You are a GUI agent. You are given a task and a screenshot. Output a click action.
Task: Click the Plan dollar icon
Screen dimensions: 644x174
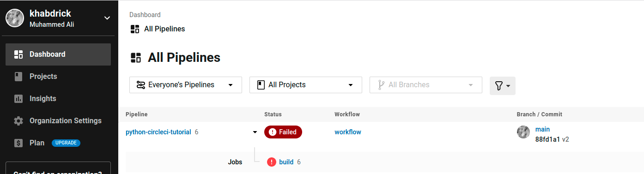18,143
